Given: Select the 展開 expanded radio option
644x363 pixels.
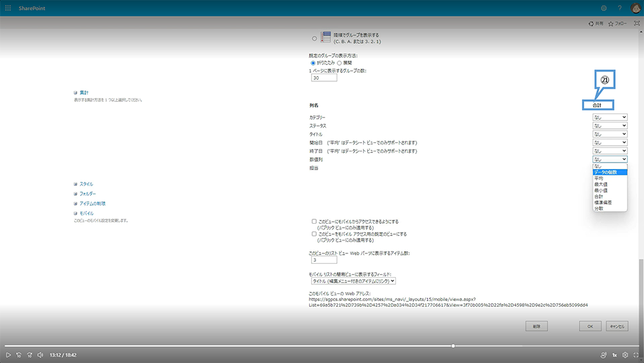Looking at the screenshot, I should (339, 63).
